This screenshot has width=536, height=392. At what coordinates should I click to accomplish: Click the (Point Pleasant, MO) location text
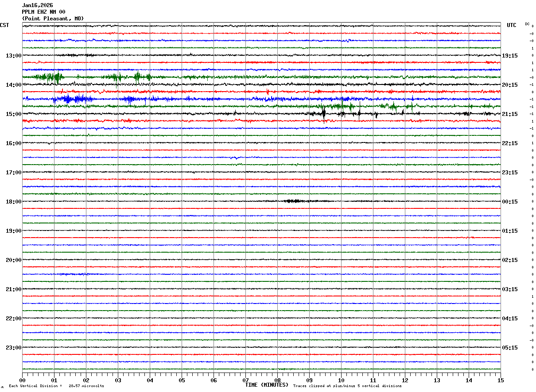pos(53,19)
